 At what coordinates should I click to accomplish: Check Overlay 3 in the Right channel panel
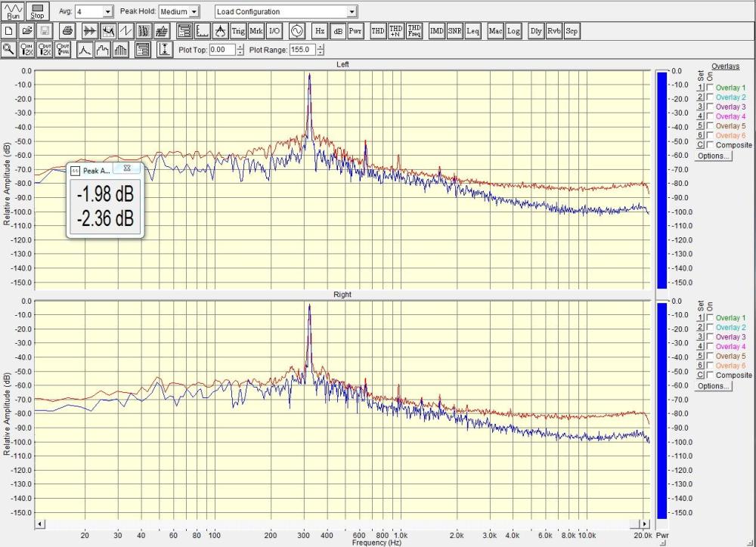710,337
